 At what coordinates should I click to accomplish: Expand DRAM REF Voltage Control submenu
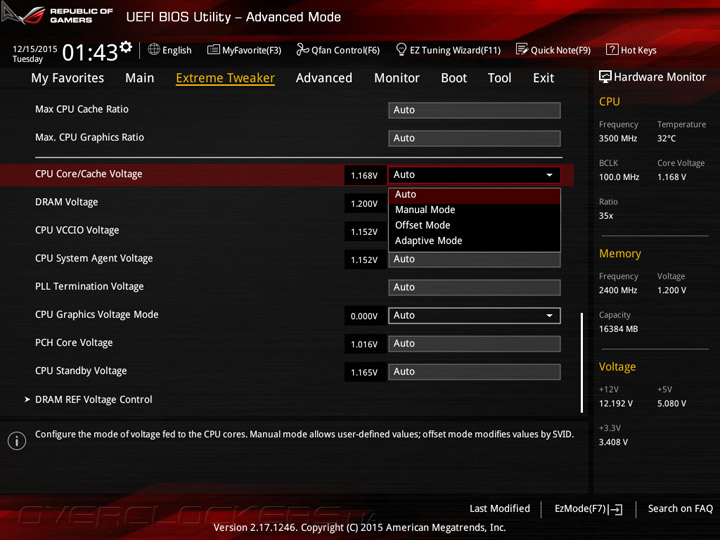point(94,399)
